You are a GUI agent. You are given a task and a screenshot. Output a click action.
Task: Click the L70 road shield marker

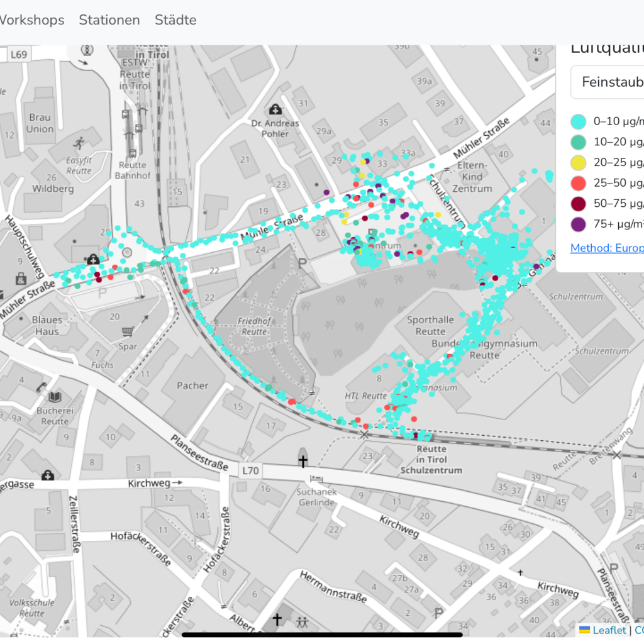250,470
